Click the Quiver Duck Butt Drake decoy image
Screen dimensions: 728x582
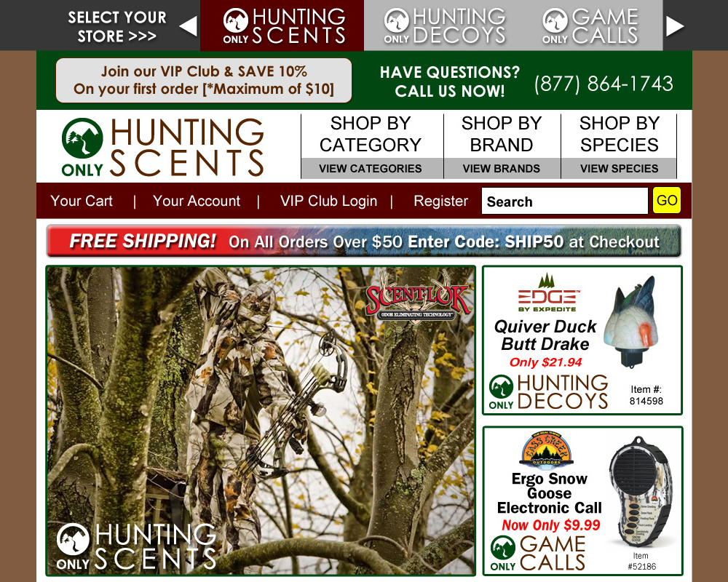coord(630,322)
